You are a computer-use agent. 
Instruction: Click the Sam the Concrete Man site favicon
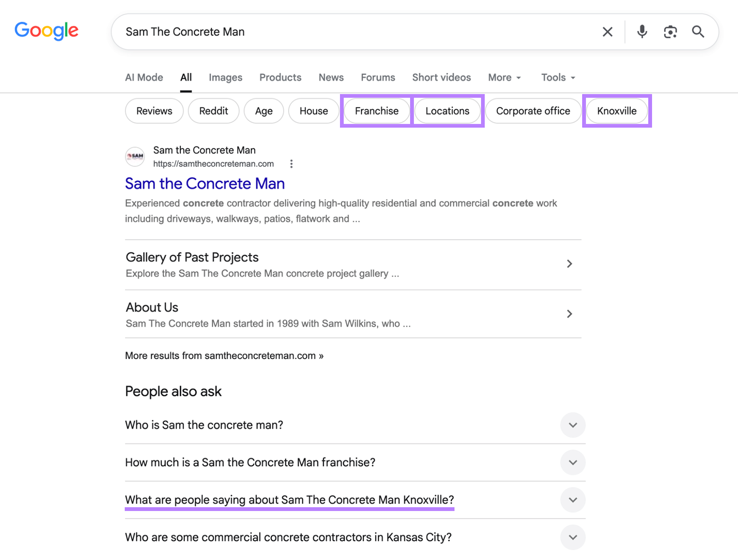coord(135,157)
